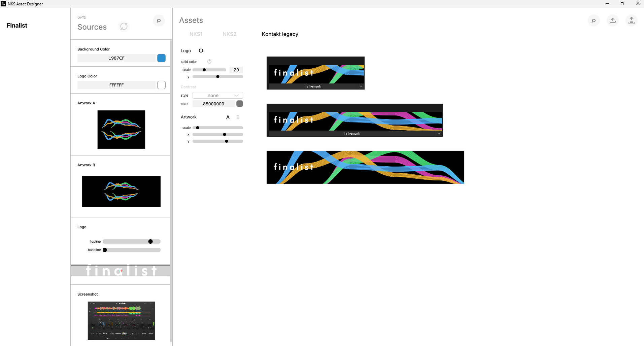Click the upload icon in Assets header
The width and height of the screenshot is (644, 346).
click(x=613, y=21)
